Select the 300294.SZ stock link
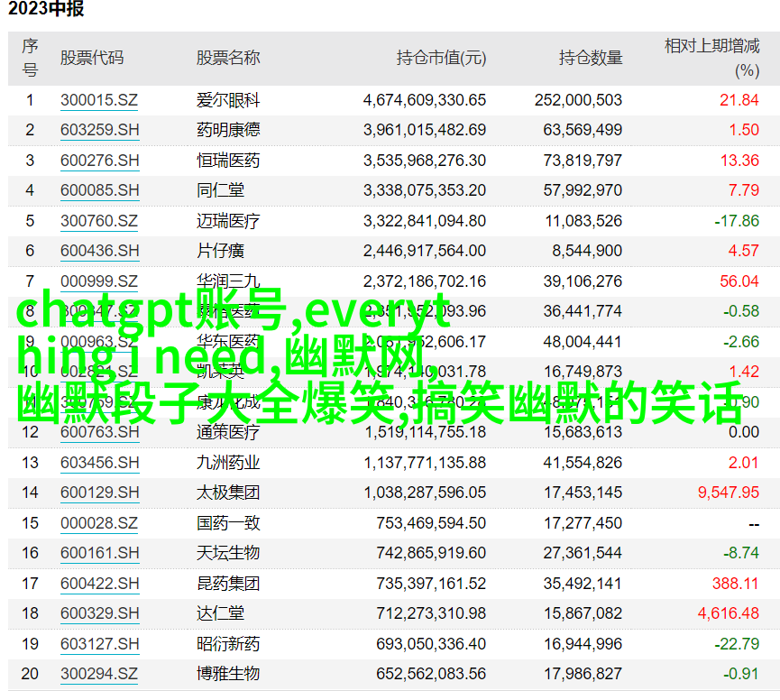 tap(99, 674)
